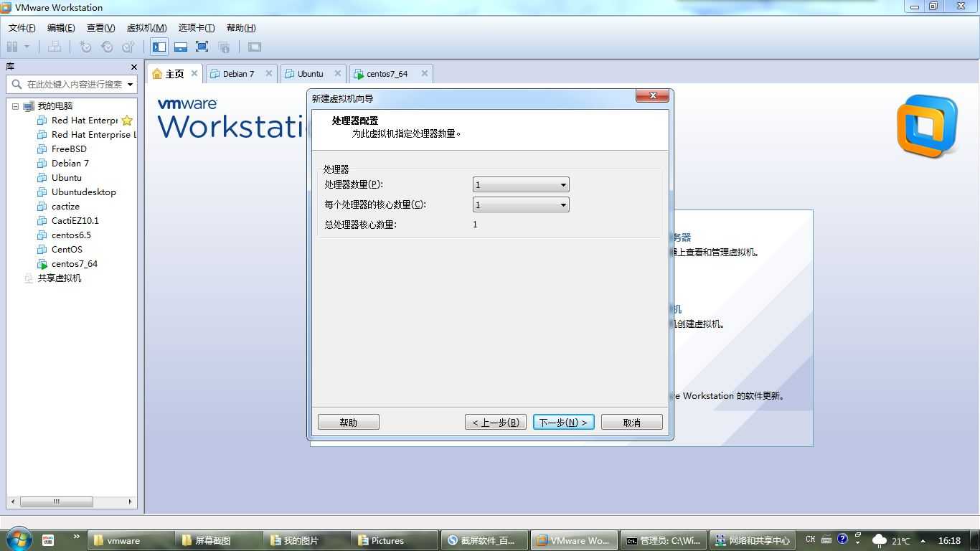Screen dimensions: 980x551
Task: Click the favorite star beside Red Hat Enterpr
Action: (127, 121)
